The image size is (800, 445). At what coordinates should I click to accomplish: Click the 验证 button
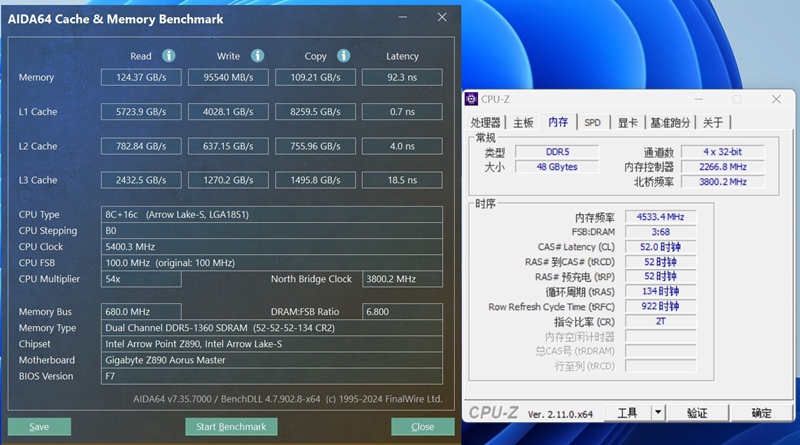point(697,412)
